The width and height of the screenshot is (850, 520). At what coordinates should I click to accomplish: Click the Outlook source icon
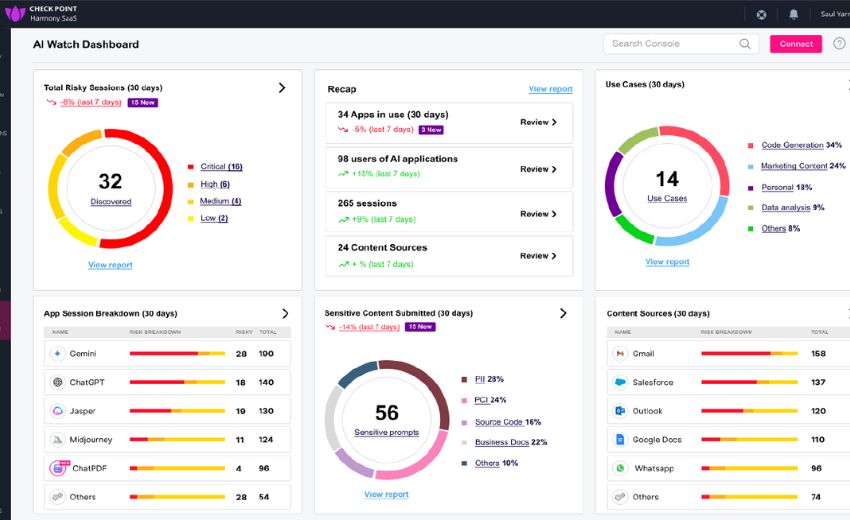[620, 411]
